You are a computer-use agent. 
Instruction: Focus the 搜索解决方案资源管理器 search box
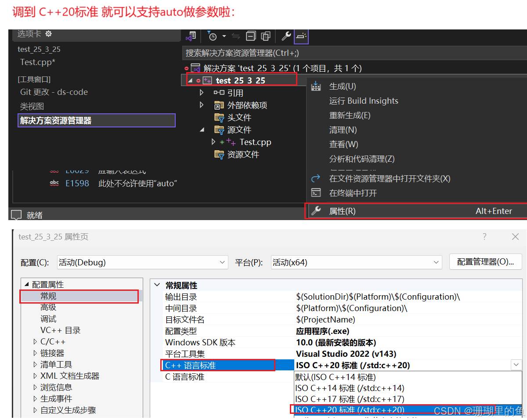[x=354, y=53]
